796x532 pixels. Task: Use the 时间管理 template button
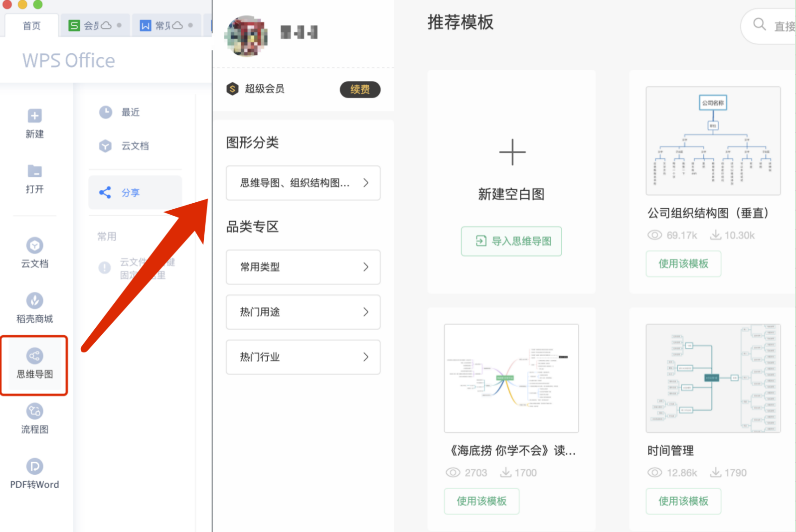pos(683,501)
